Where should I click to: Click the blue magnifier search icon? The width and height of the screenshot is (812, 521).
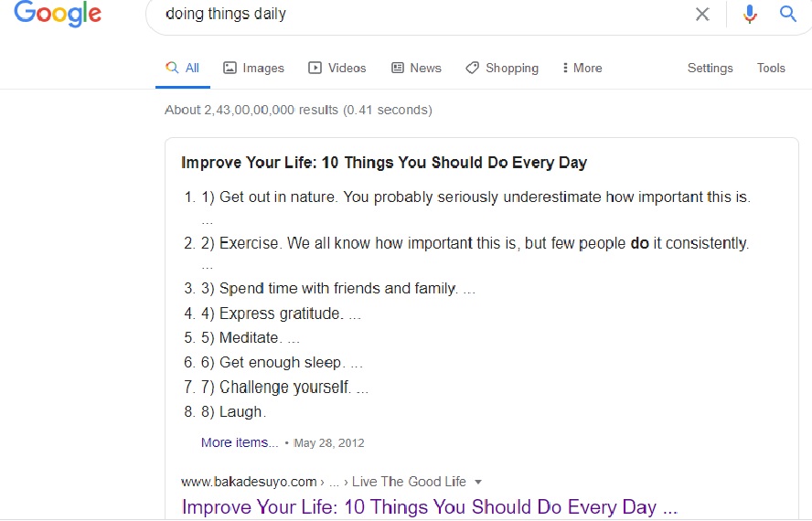click(x=787, y=14)
